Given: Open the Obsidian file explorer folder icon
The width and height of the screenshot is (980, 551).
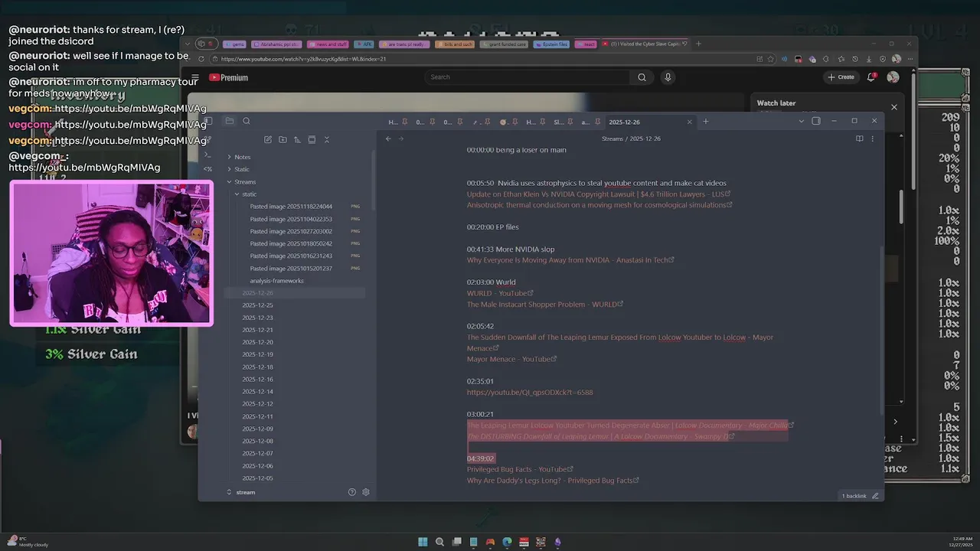Looking at the screenshot, I should (229, 121).
